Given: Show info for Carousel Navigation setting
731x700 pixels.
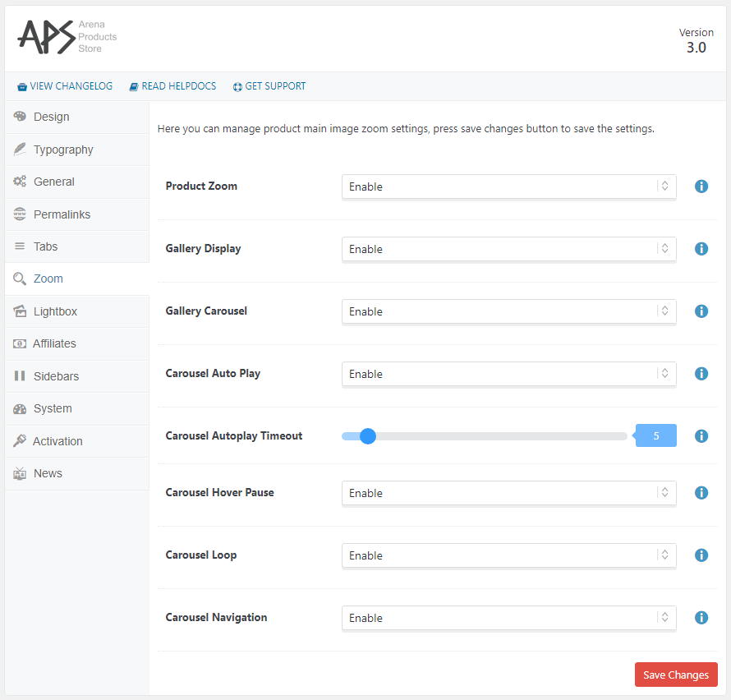Looking at the screenshot, I should pyautogui.click(x=701, y=618).
